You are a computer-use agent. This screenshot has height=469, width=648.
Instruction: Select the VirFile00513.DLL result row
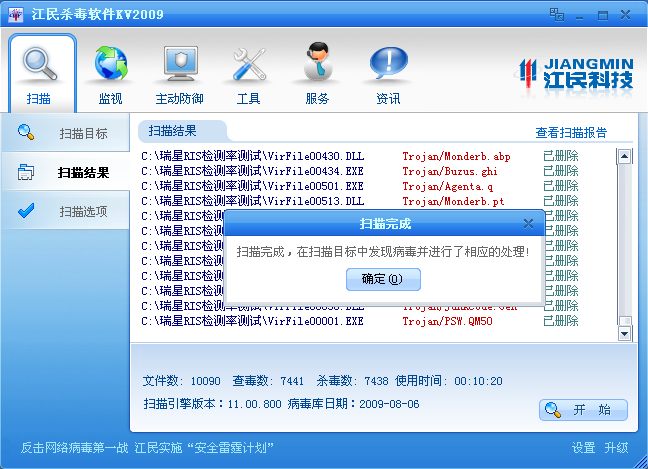360,201
